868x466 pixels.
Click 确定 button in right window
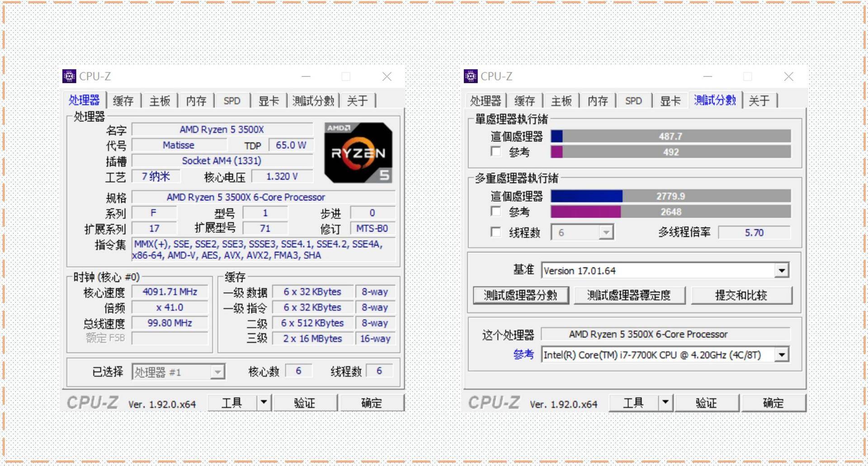[x=774, y=402]
